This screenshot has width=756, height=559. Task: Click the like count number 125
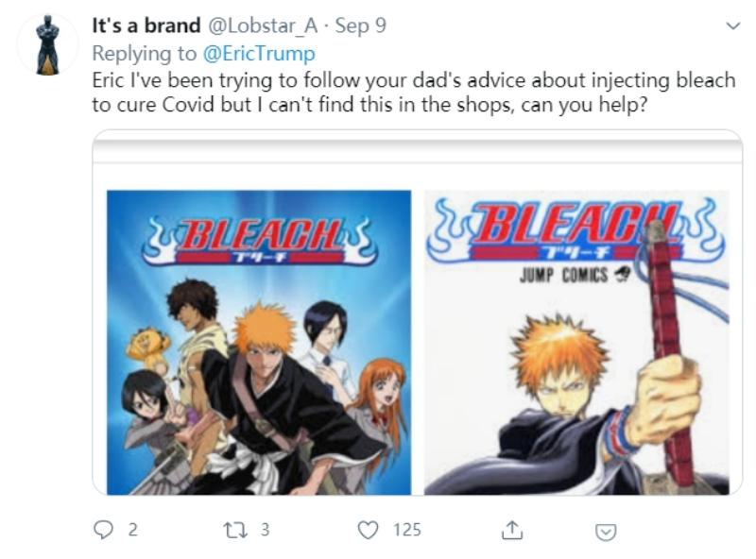pos(407,530)
